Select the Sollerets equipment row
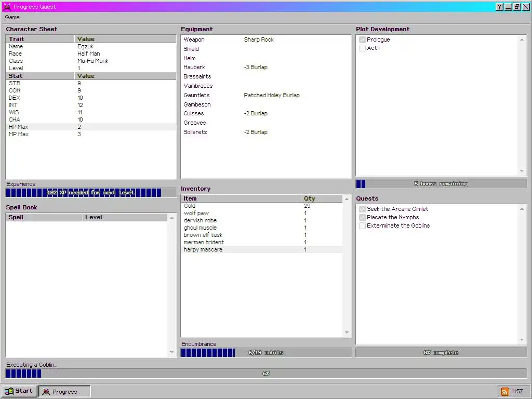This screenshot has width=532, height=399. coord(266,132)
